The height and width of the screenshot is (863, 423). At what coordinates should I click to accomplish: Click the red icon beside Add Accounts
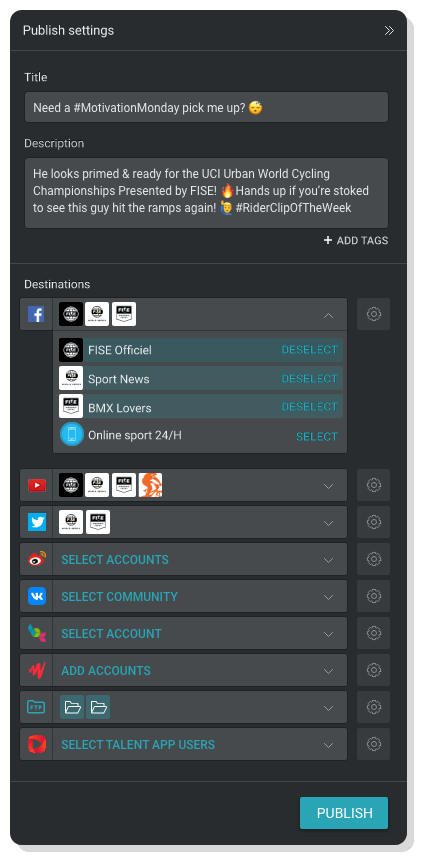tap(37, 670)
